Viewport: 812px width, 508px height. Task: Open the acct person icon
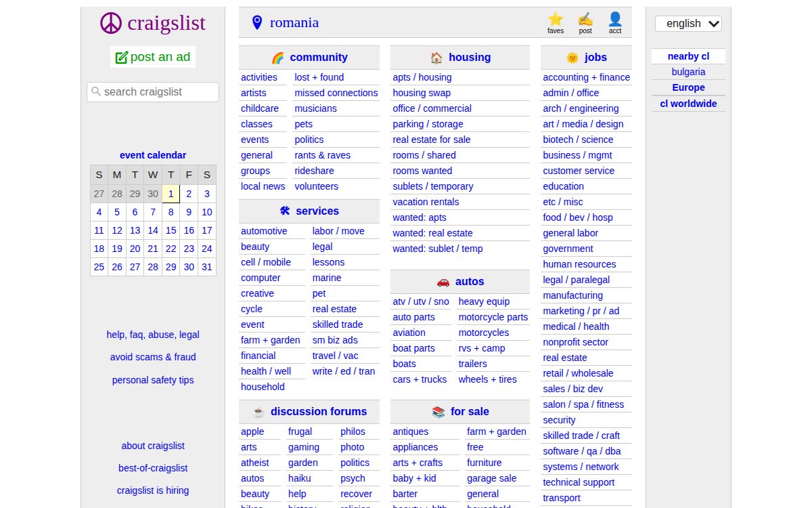point(615,20)
